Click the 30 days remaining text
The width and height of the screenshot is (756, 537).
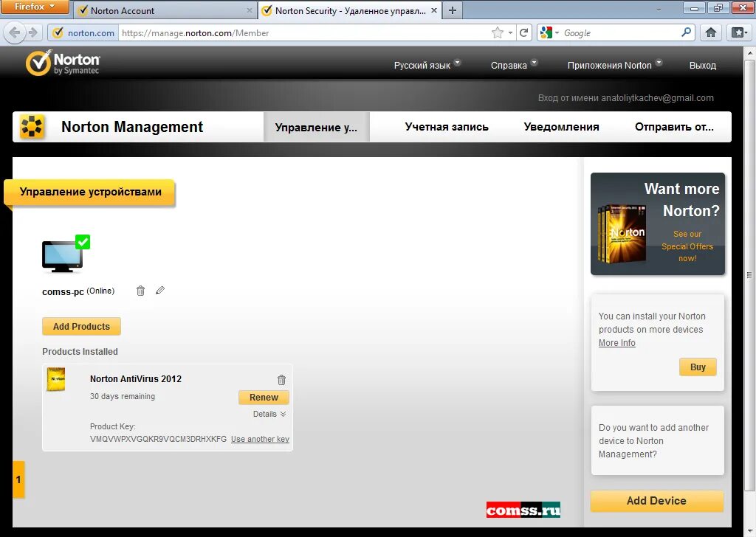click(123, 396)
